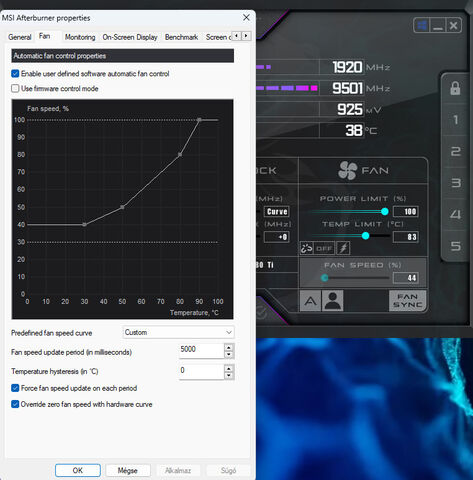Increase temperature hysteresis with up arrow
The image size is (473, 480).
(229, 368)
